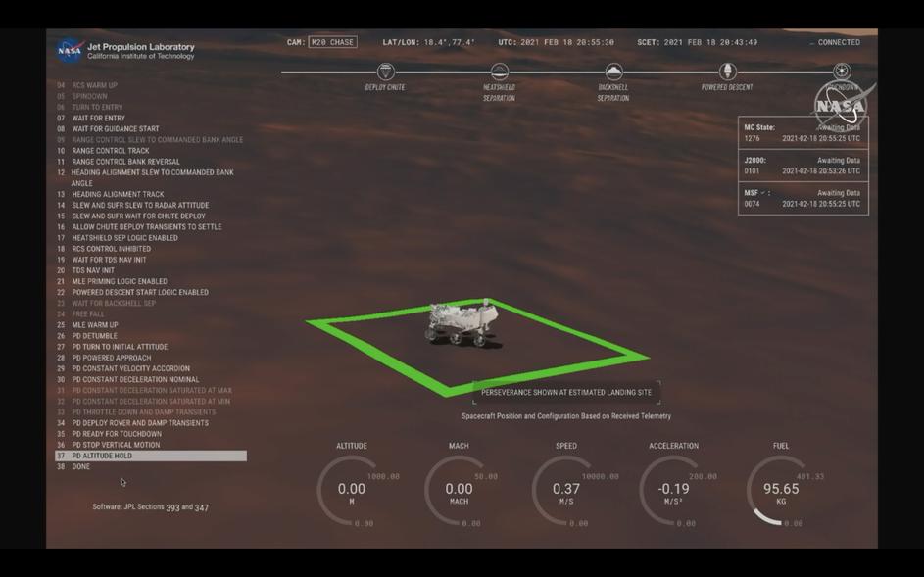The image size is (924, 577).
Task: Click the NASA watermark logo at top right
Action: tap(840, 106)
